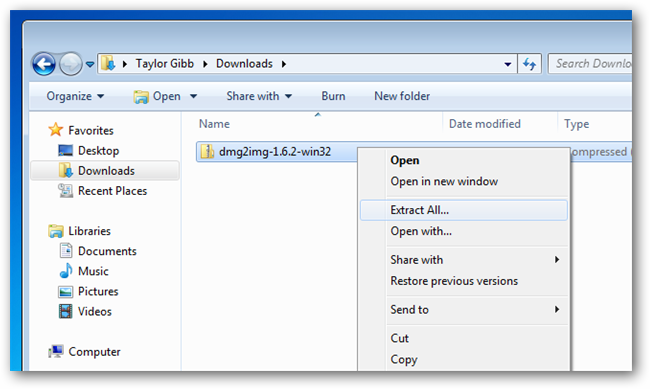Open the Music library
Viewport: 650px width, 389px height.
tap(93, 271)
